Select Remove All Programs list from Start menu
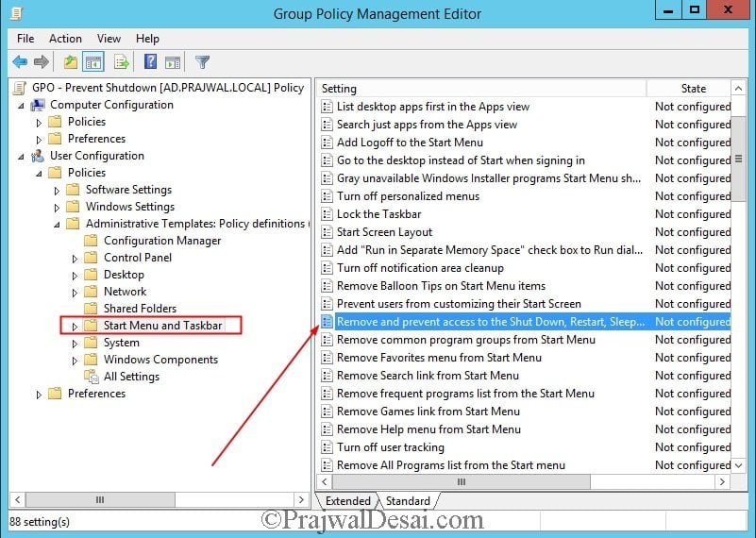756x538 pixels. click(525, 465)
